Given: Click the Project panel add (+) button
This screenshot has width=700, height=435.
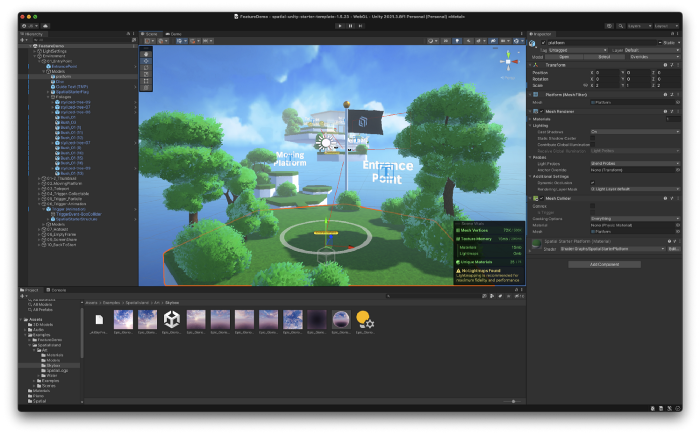Looking at the screenshot, I should pos(23,296).
